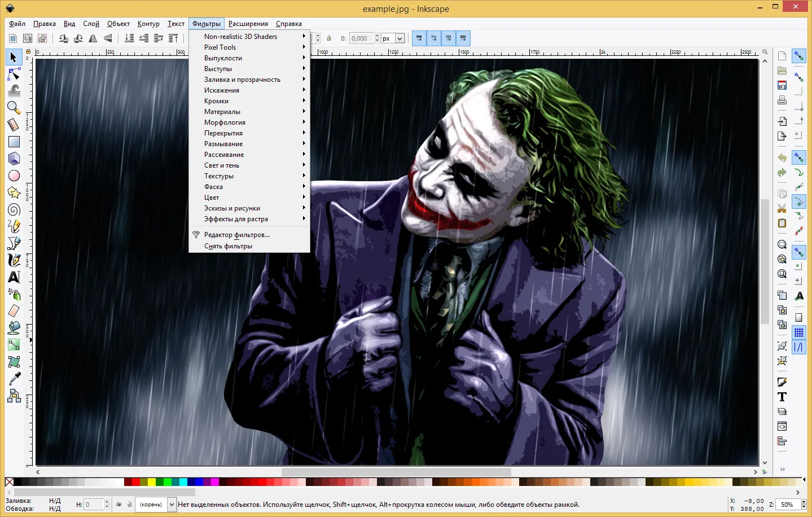The image size is (812, 517).
Task: Toggle move patterns with objects option
Action: (463, 38)
